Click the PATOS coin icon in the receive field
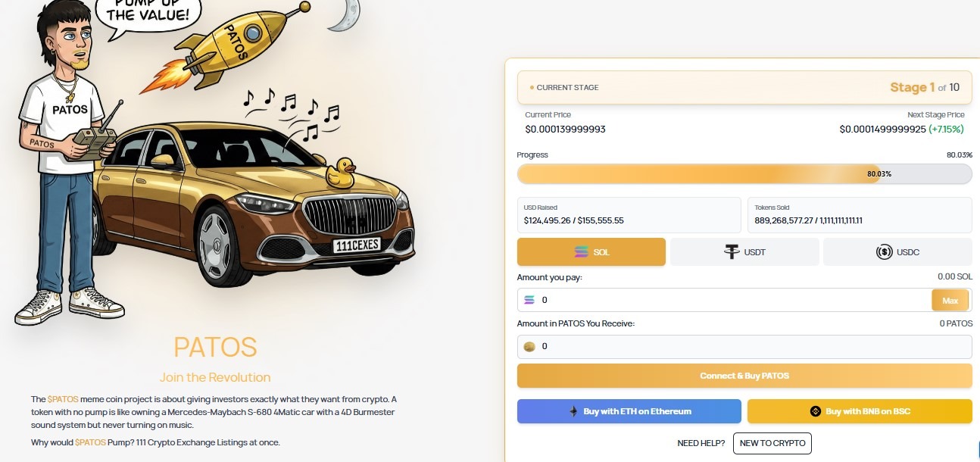The image size is (980, 462). click(x=529, y=347)
